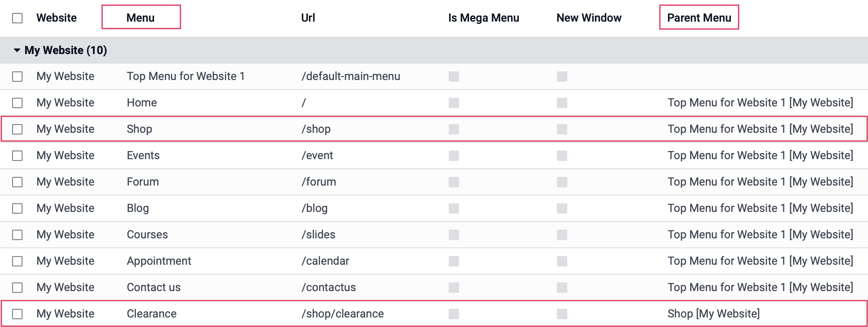Sort by the Url column header
The height and width of the screenshot is (327, 868).
pyautogui.click(x=308, y=18)
